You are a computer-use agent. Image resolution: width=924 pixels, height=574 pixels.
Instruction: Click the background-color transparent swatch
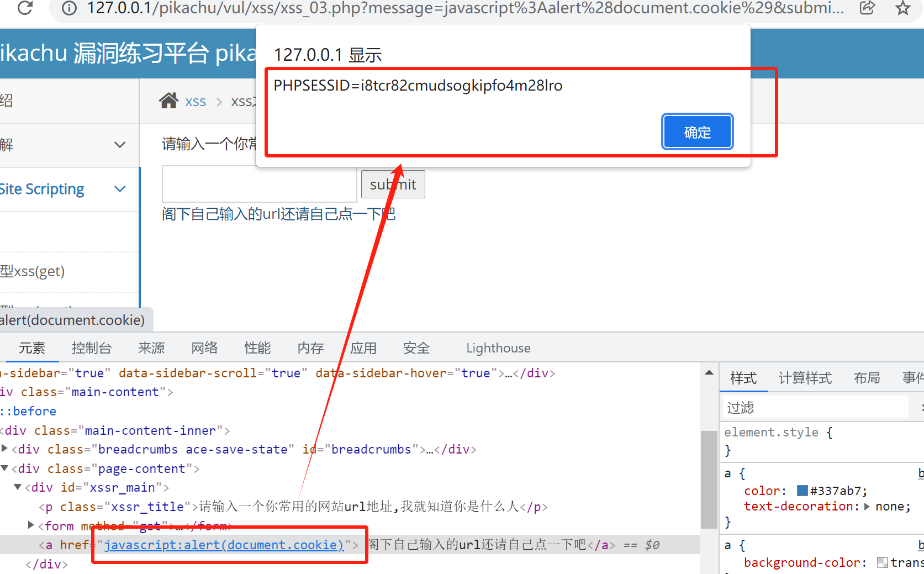tap(882, 562)
